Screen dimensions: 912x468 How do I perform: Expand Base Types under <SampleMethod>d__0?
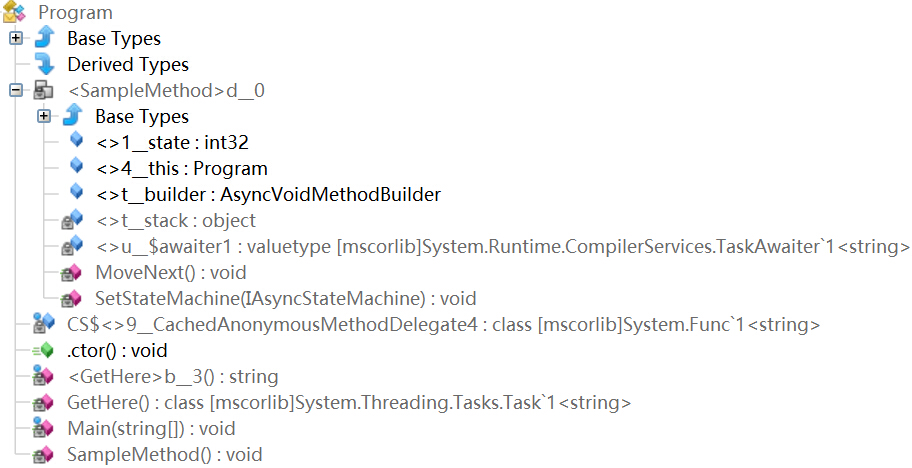[44, 116]
